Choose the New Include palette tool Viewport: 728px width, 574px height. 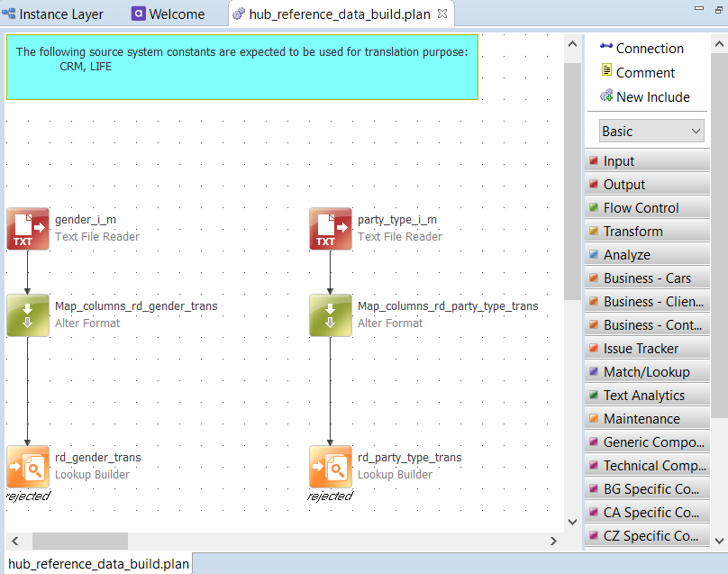644,97
